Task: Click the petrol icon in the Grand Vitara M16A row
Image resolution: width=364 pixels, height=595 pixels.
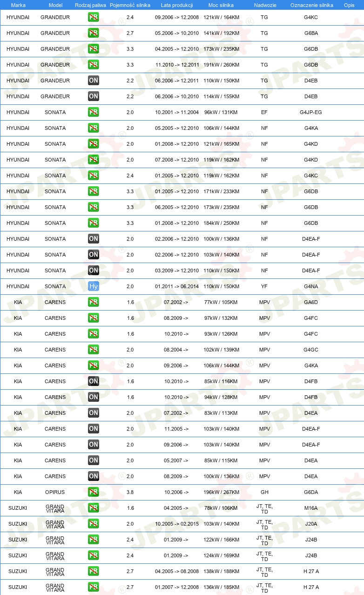Action: [94, 508]
